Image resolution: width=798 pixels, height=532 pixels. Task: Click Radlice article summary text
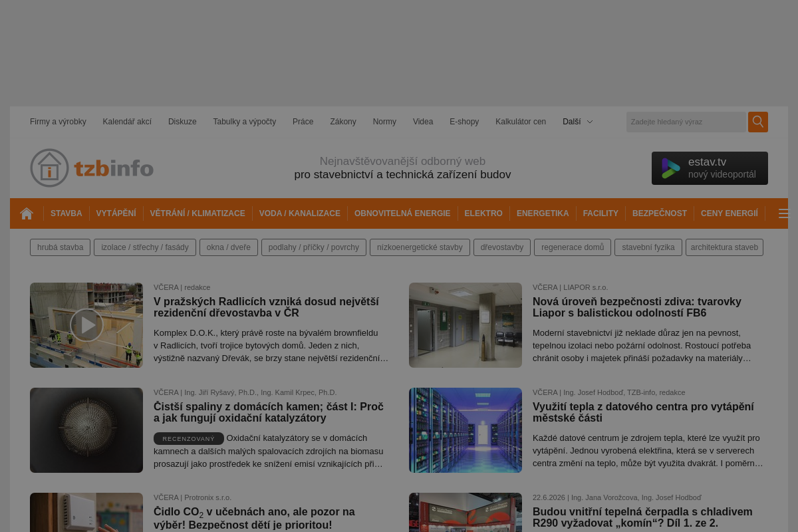pos(271,346)
